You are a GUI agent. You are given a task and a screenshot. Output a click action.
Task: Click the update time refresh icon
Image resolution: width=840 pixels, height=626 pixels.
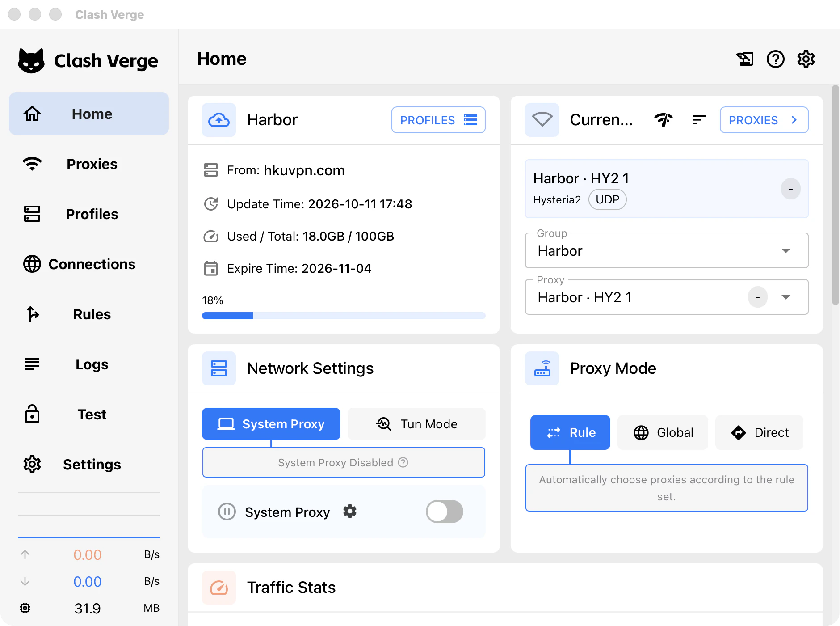211,204
